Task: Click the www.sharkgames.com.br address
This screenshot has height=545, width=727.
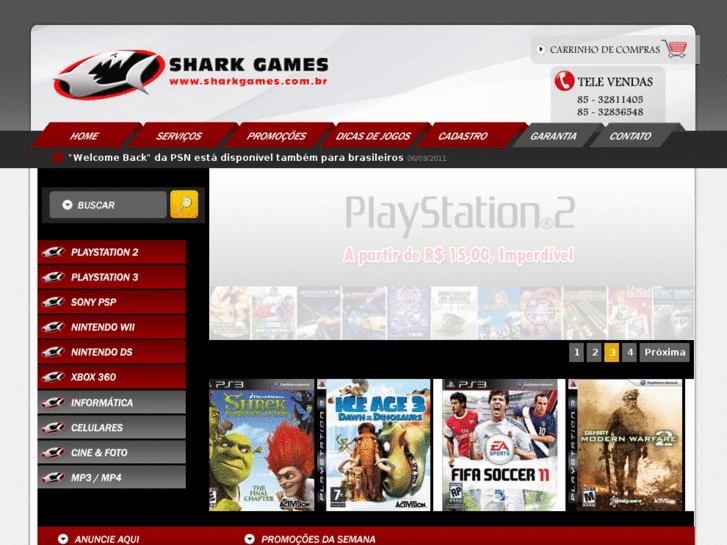Action: tap(249, 82)
